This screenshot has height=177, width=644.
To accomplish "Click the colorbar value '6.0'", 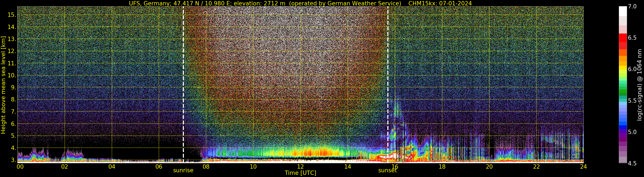I will click(x=632, y=69).
